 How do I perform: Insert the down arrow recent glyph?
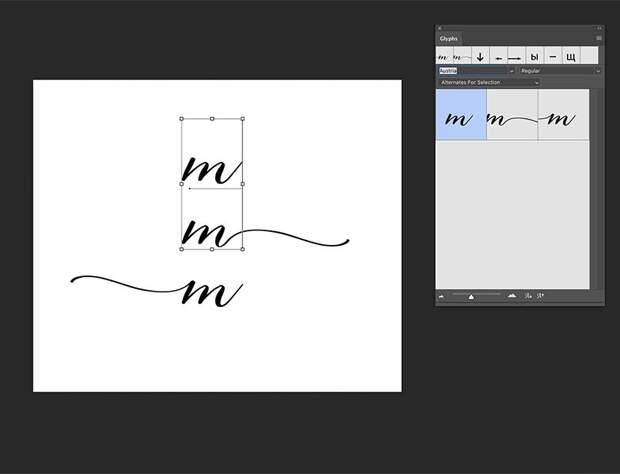tap(480, 56)
